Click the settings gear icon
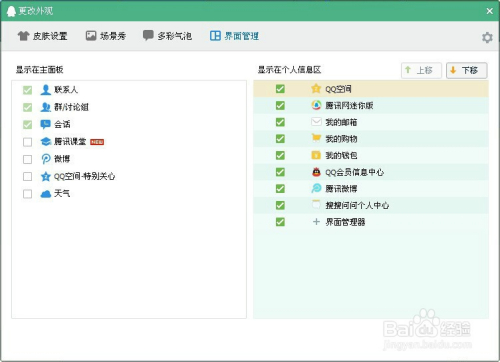The image size is (500, 362). tap(487, 37)
